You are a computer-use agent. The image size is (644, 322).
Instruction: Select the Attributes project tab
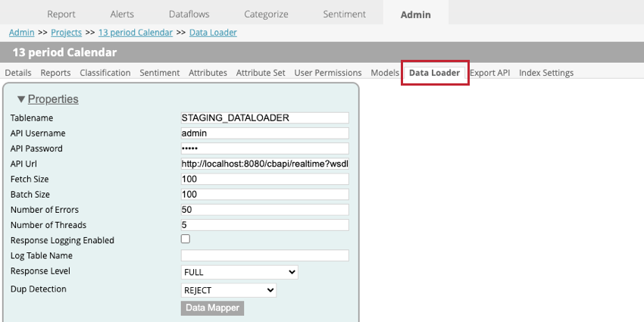click(208, 73)
